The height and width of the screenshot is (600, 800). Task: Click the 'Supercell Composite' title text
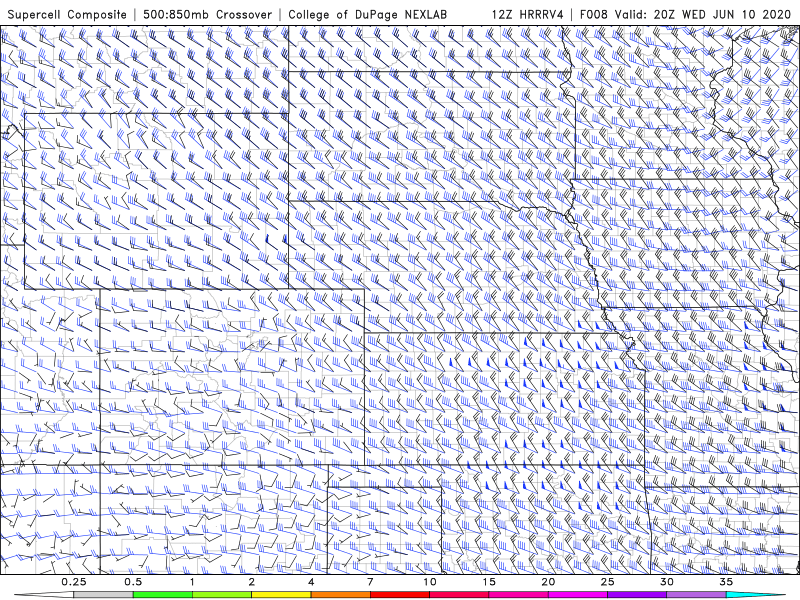67,14
